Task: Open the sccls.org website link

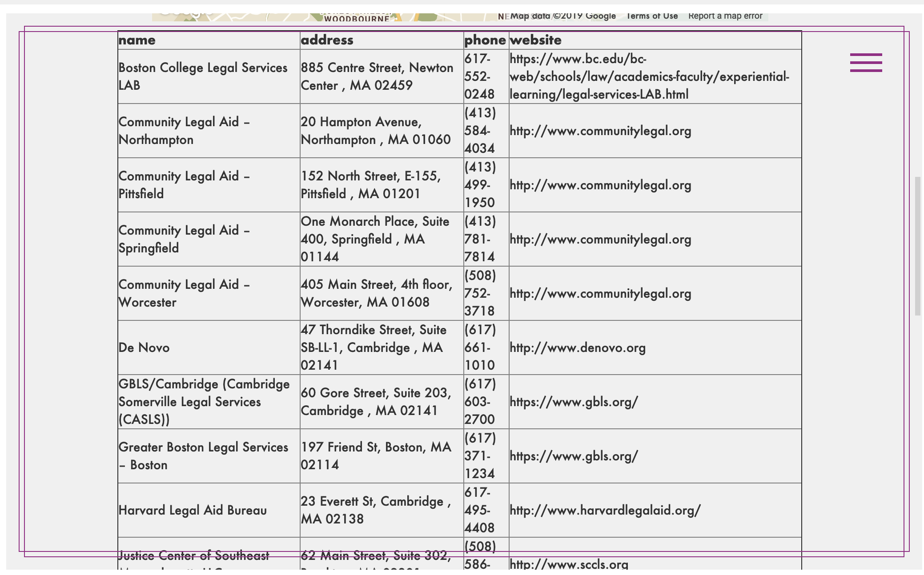Action: 569,564
